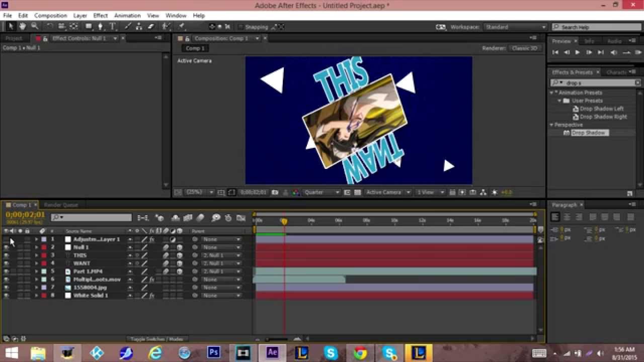This screenshot has width=644, height=362.
Task: Toggle Lock on the Effect Controls panel
Action: coord(45,38)
